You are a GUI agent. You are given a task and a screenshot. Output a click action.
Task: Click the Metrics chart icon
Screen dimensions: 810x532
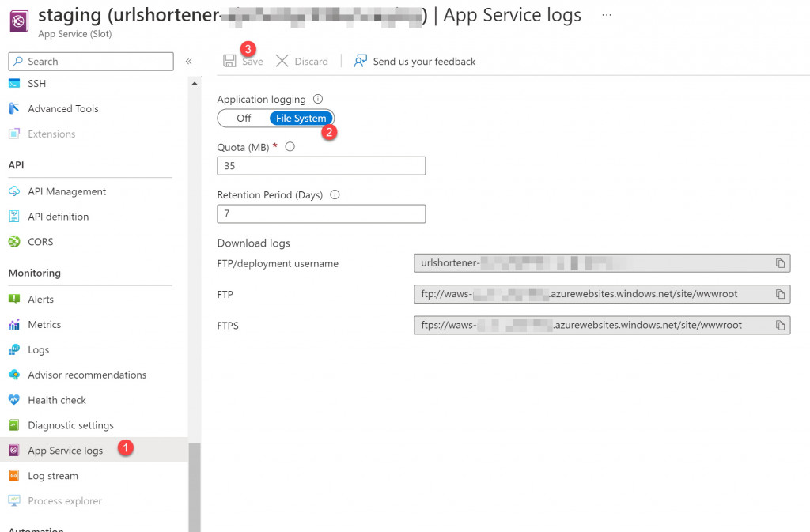click(14, 324)
